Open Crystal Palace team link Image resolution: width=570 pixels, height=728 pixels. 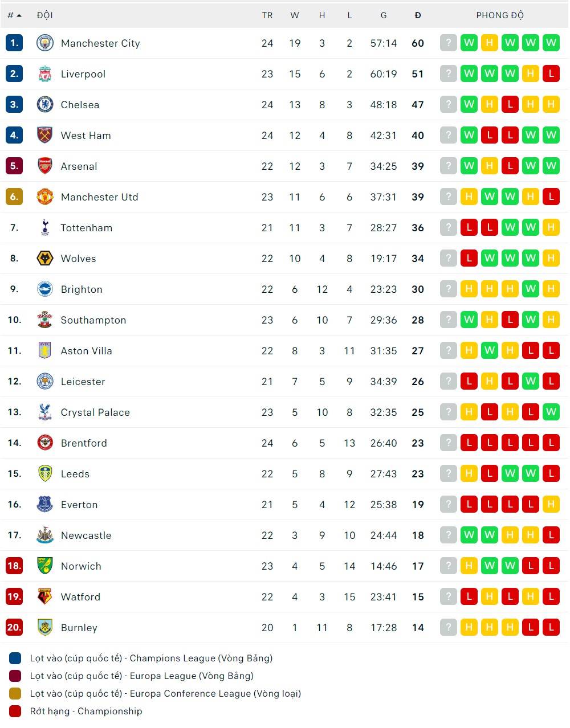pyautogui.click(x=95, y=412)
